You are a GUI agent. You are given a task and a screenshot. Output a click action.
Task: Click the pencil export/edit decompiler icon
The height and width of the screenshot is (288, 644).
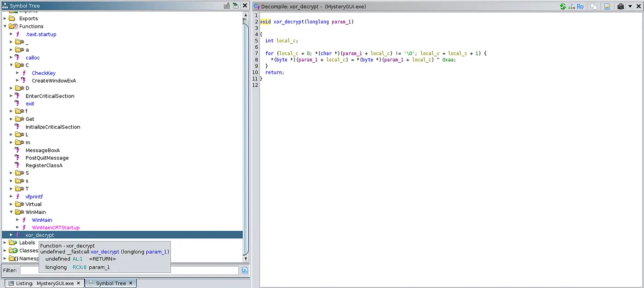tap(607, 6)
